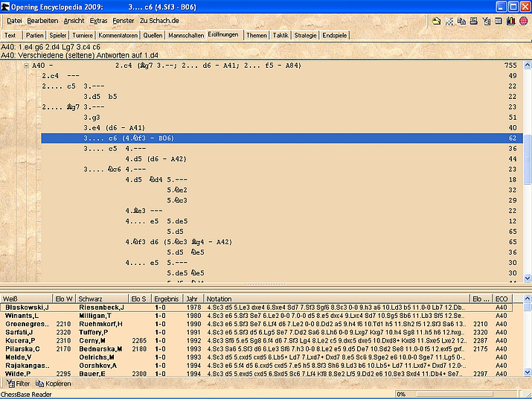Select the Winants,L vs Milligan,T game
Viewport: 532px width, 399px height.
click(x=256, y=316)
